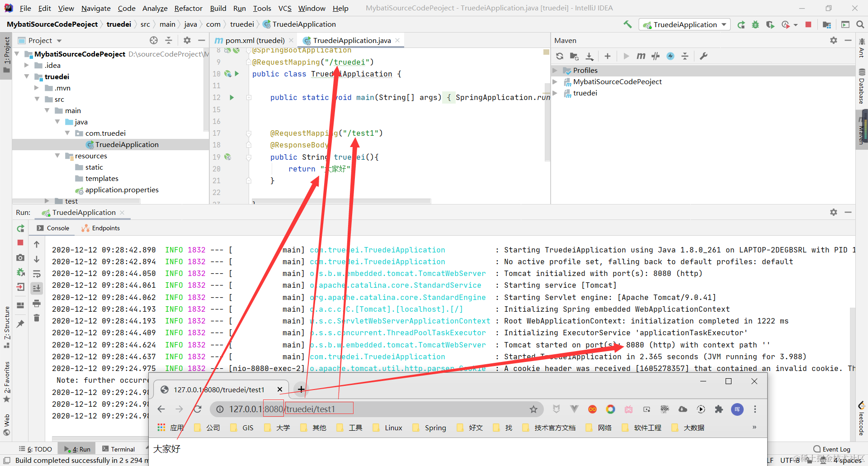Click the Exit icon in the Run panel
The height and width of the screenshot is (466, 868).
[20, 287]
